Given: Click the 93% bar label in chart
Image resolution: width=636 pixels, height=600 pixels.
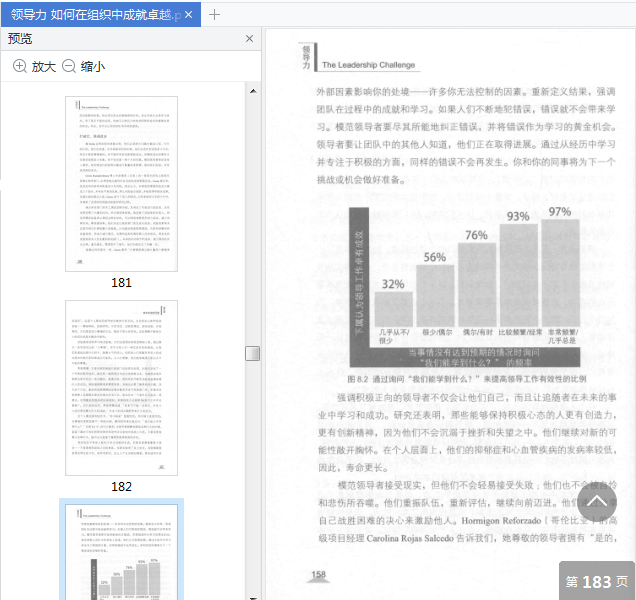Looking at the screenshot, I should 518,217.
